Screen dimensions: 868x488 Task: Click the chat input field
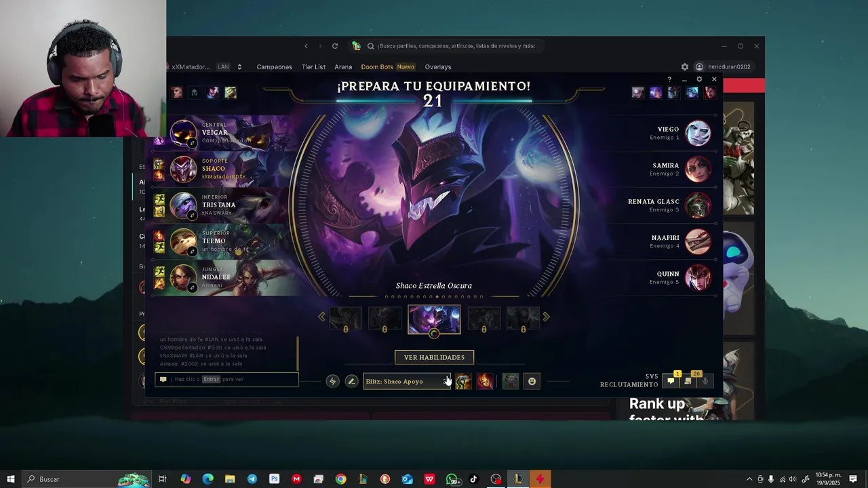pos(226,380)
